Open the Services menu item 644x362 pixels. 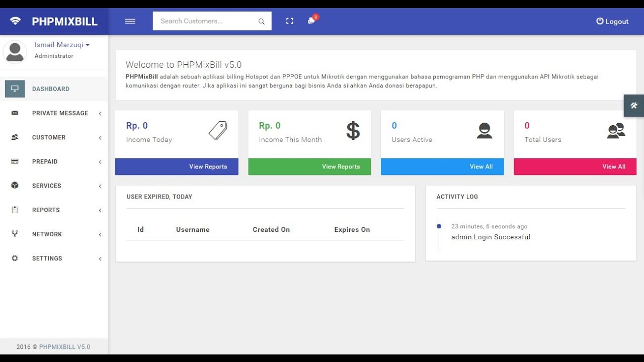(x=54, y=186)
